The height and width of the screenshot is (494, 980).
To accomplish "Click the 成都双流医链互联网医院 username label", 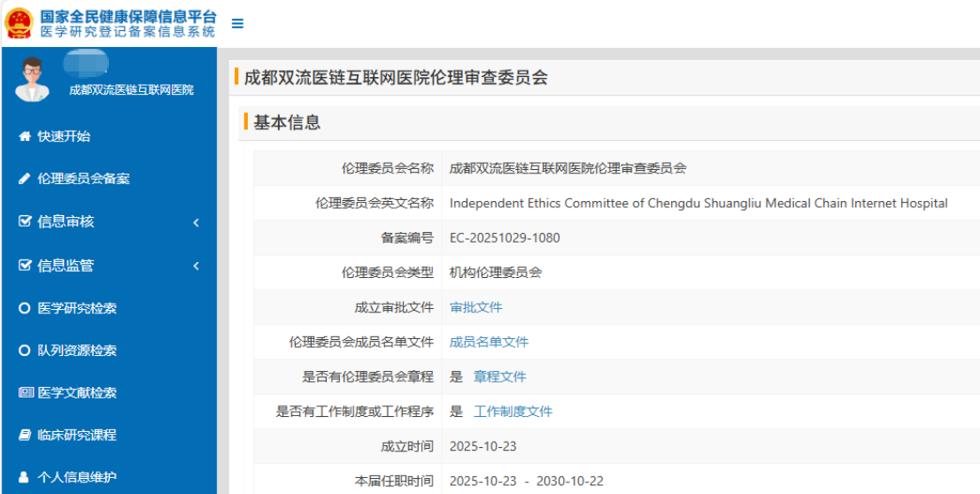I will point(131,90).
